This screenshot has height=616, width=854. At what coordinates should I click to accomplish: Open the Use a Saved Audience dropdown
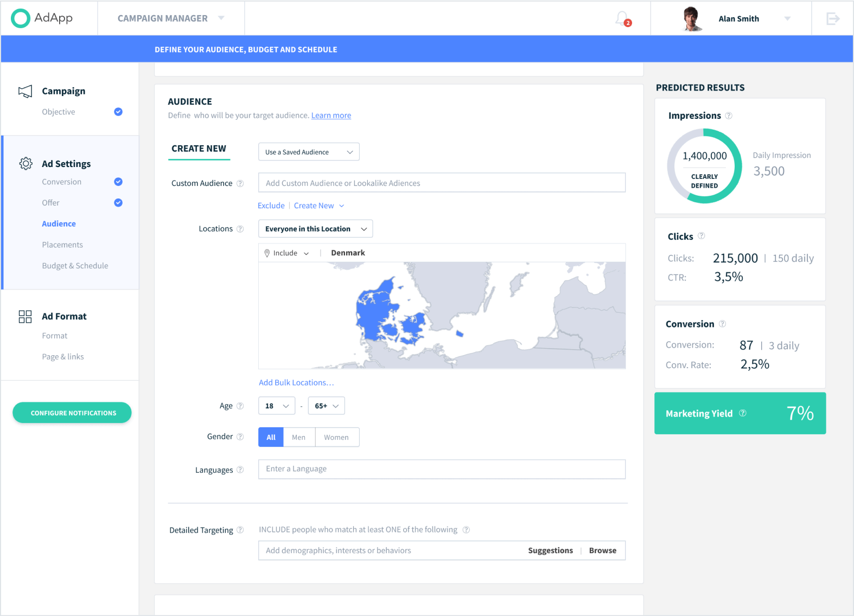[309, 152]
